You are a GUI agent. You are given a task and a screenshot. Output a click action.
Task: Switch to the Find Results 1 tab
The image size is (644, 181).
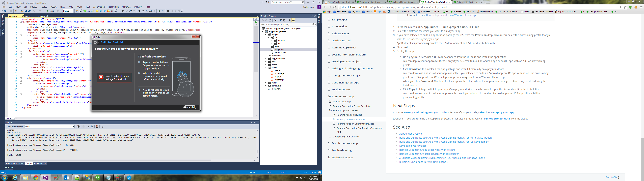point(40,164)
